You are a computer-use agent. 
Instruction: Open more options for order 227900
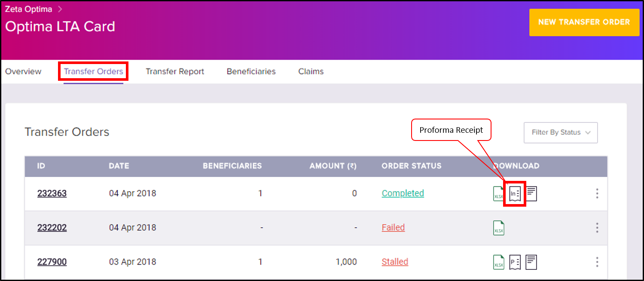(597, 262)
